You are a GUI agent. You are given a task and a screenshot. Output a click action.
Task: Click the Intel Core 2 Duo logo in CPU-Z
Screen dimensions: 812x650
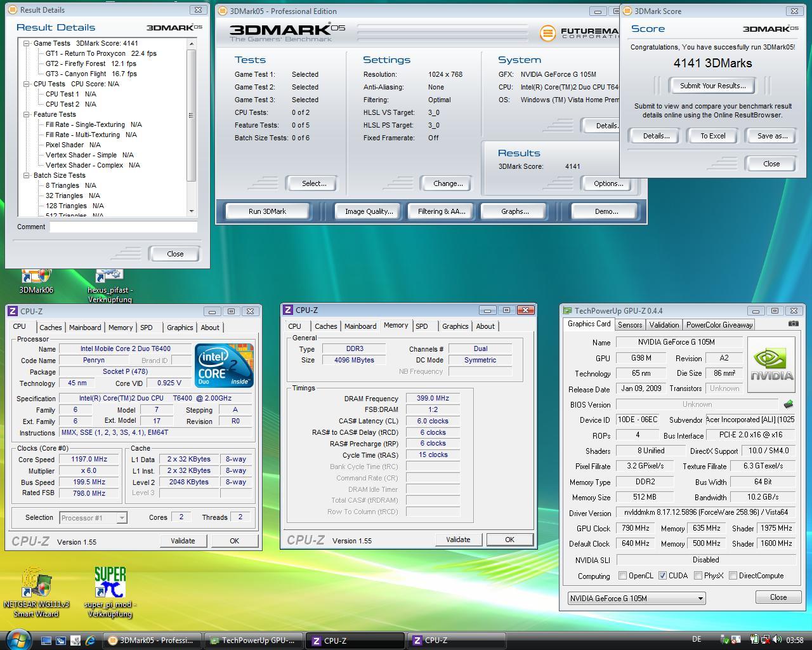[224, 366]
